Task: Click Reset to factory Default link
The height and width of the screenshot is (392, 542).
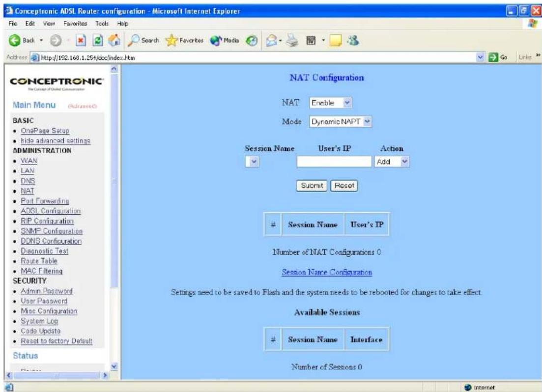Action: point(57,341)
